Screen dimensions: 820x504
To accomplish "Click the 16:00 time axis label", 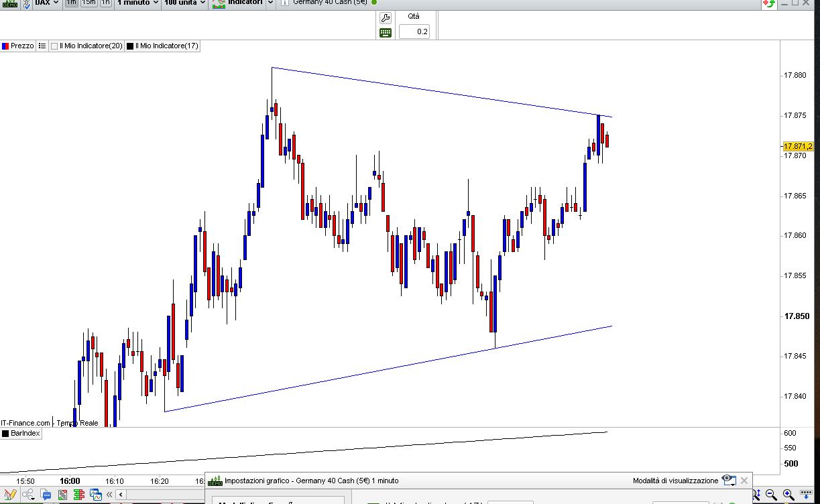I will 70,481.
